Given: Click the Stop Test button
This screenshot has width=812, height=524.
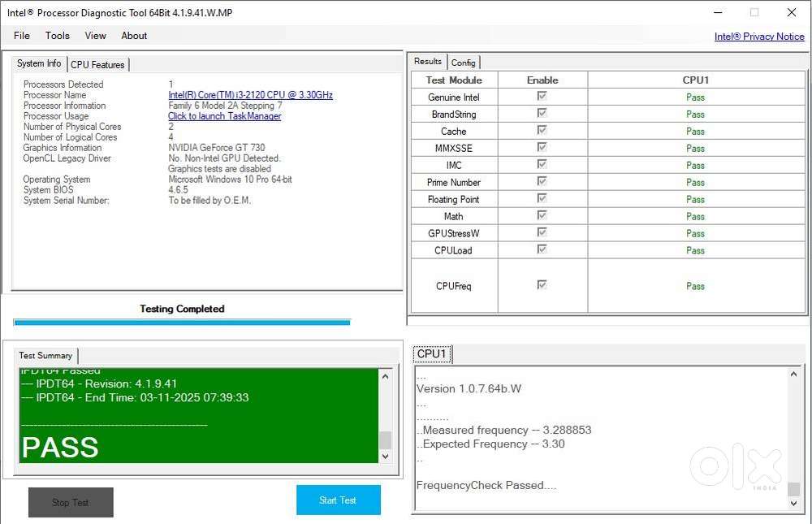Looking at the screenshot, I should click(71, 502).
